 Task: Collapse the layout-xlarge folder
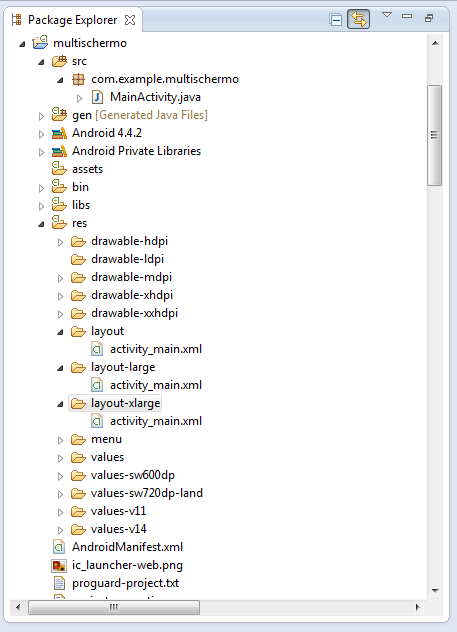(60, 404)
